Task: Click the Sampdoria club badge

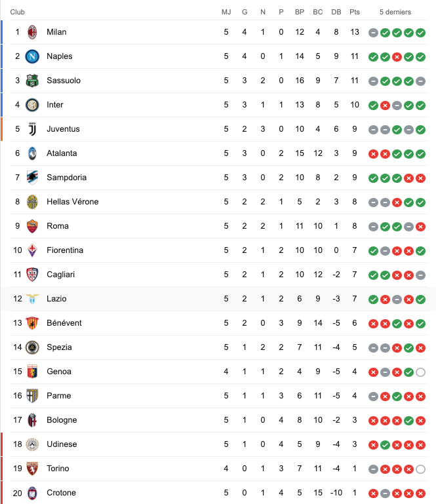Action: 32,178
